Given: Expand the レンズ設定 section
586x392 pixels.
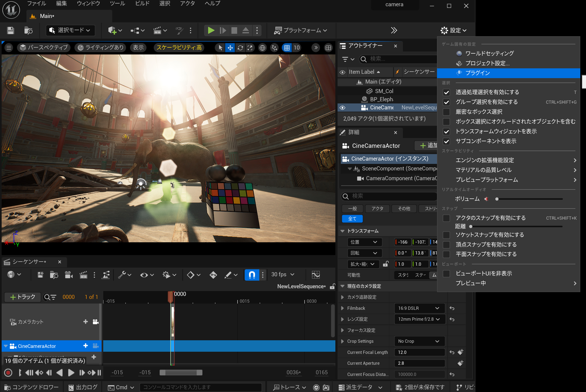Looking at the screenshot, I should point(342,319).
